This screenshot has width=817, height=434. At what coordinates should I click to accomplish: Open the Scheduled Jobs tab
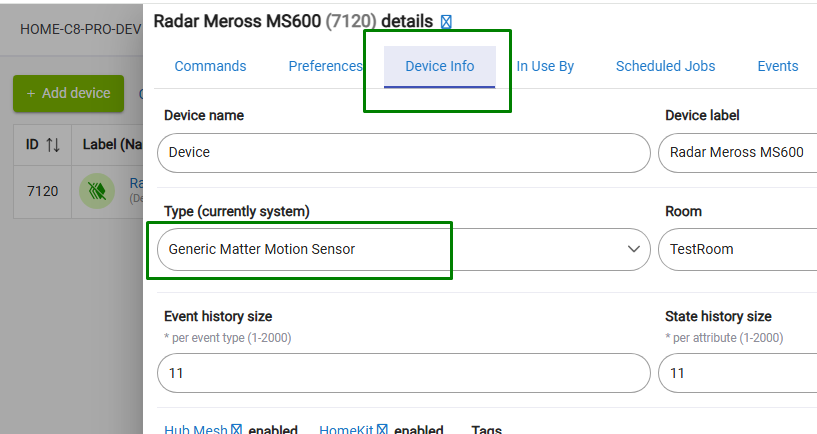tap(665, 66)
